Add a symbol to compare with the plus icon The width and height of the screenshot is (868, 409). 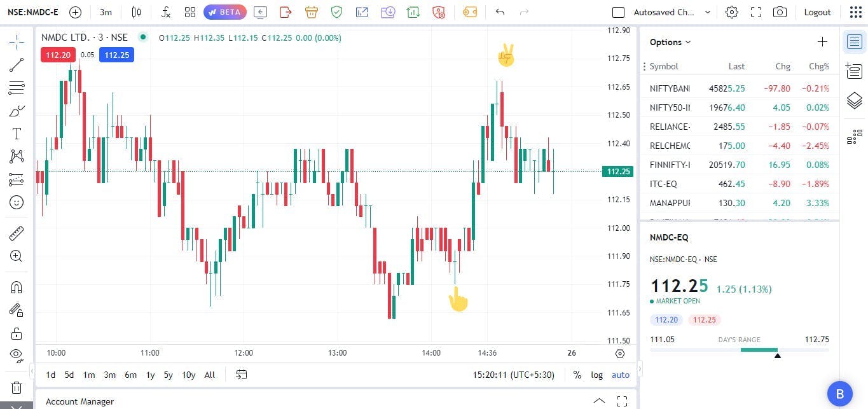pyautogui.click(x=75, y=12)
